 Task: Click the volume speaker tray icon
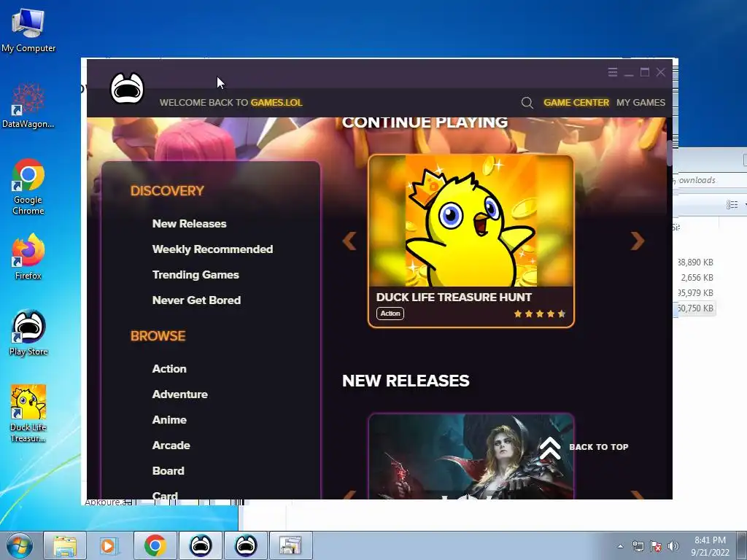click(x=673, y=546)
